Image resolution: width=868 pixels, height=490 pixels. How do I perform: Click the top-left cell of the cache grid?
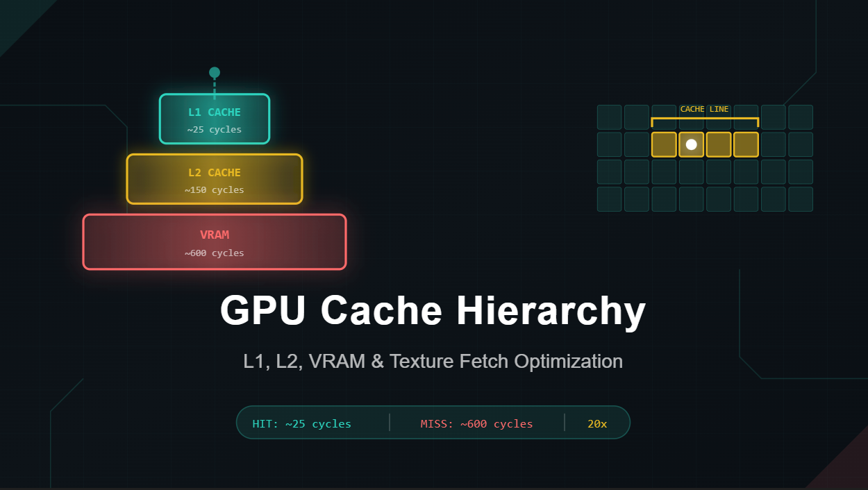tap(609, 117)
